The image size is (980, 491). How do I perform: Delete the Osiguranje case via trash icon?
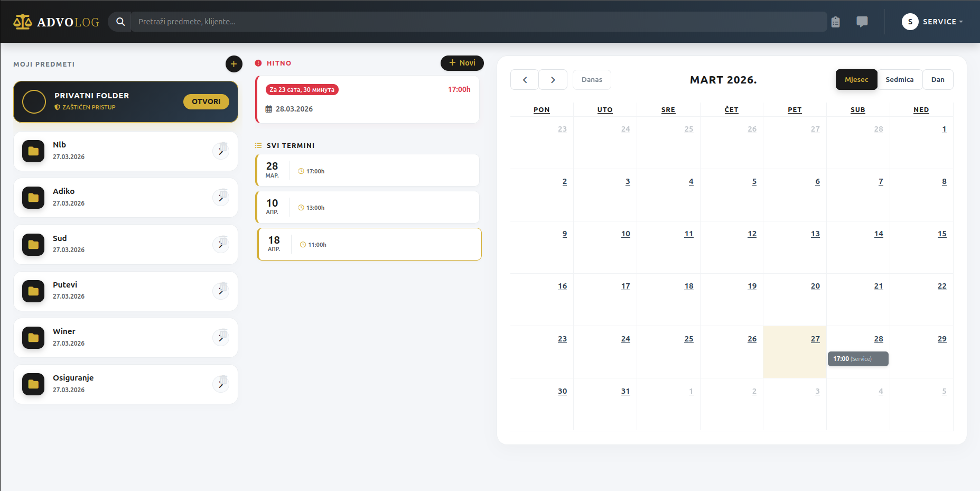223,380
